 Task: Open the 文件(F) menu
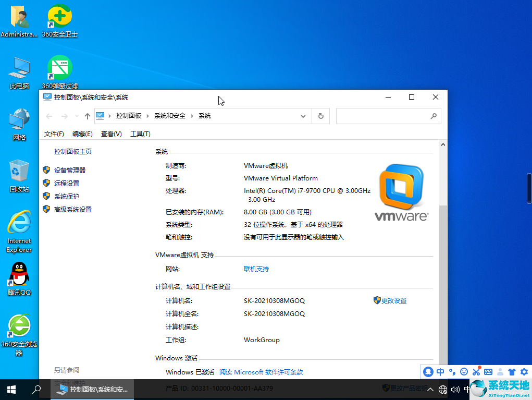(54, 134)
